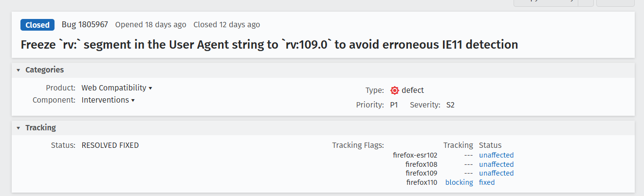Open the Web Compatibility product dropdown
This screenshot has height=196, width=644.
point(117,88)
